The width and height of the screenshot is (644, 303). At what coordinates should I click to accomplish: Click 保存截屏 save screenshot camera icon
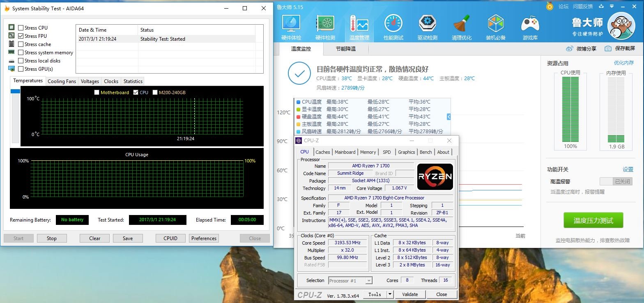pos(608,49)
